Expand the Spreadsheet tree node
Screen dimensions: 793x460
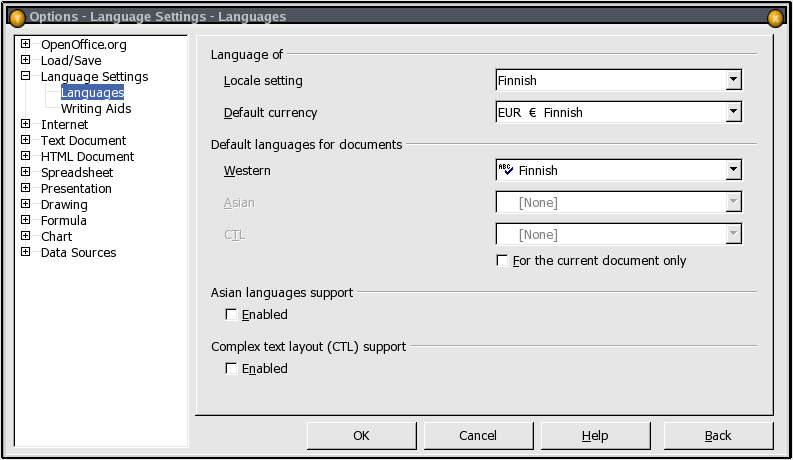click(x=25, y=172)
